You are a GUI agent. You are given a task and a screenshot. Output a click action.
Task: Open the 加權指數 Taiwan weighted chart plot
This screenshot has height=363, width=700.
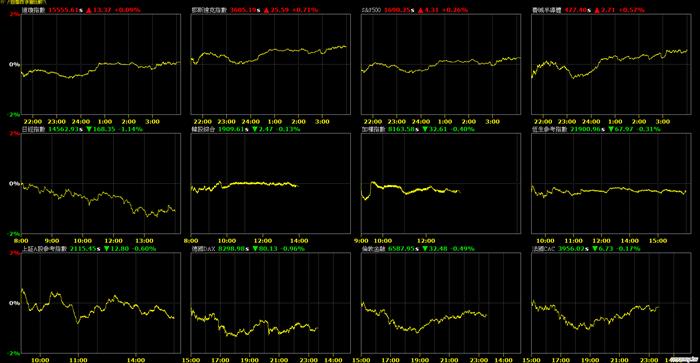pos(441,184)
